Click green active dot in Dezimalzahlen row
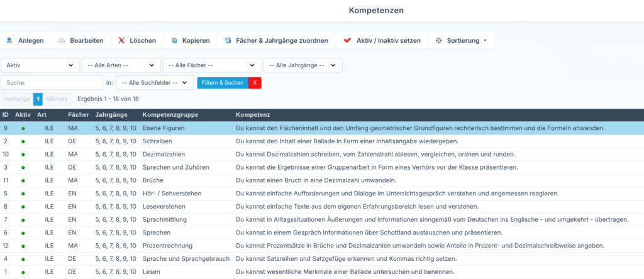 coord(23,155)
